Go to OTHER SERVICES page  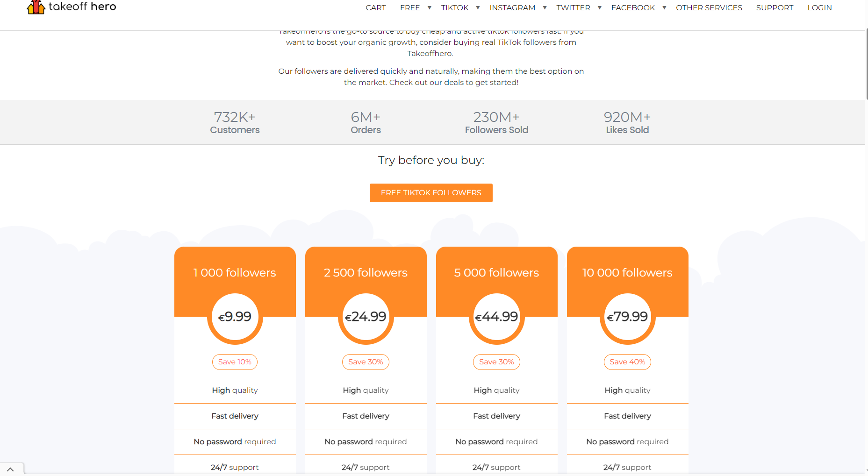709,8
